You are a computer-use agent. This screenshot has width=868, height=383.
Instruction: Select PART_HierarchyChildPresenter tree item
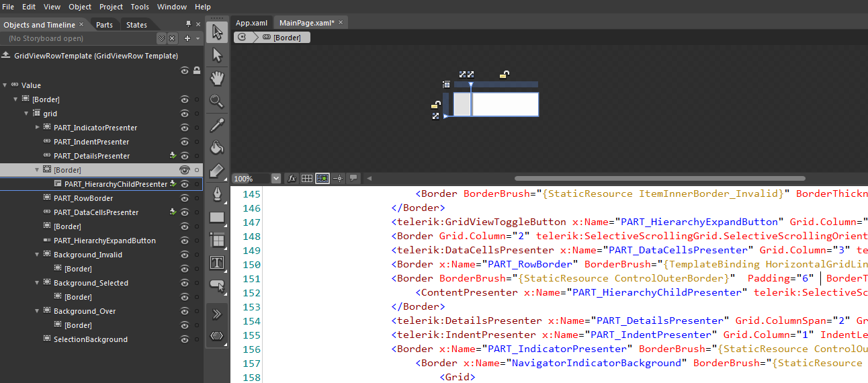coord(115,184)
